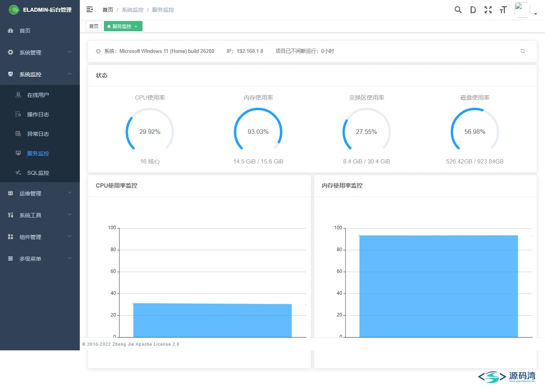This screenshot has height=392, width=545.
Task: Click the dashboard icon beside 首页
Action: [x=11, y=30]
